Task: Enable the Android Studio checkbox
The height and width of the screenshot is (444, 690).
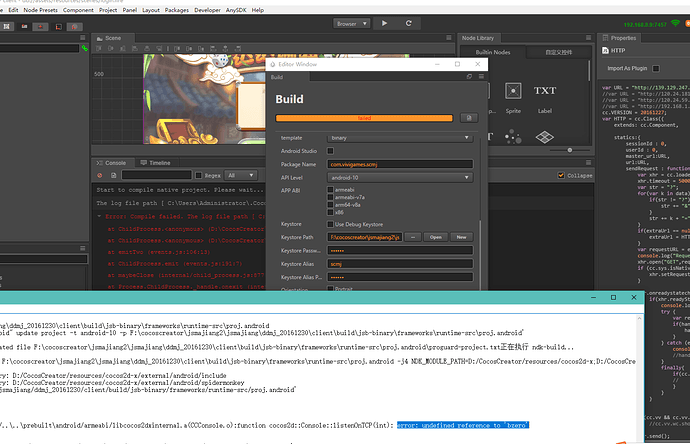Action: click(330, 151)
